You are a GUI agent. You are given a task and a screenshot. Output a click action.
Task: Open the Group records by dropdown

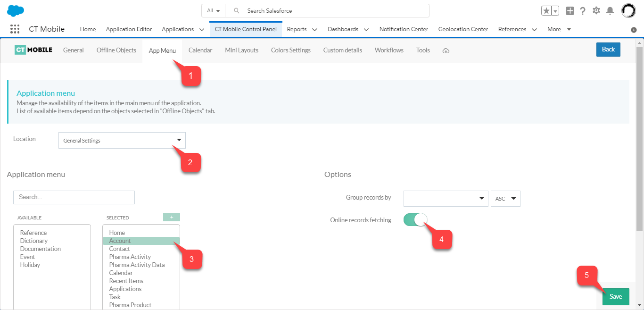click(446, 199)
